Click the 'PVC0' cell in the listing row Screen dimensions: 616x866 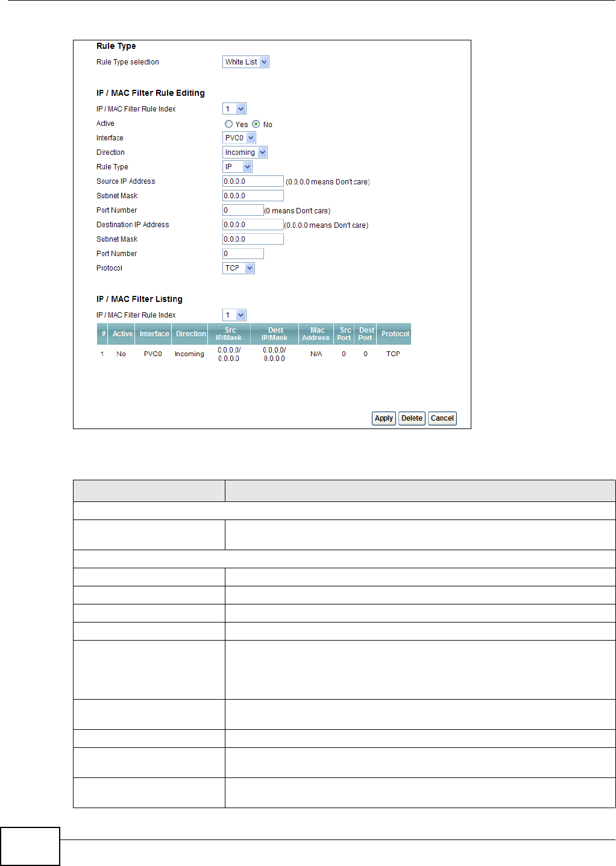pos(153,354)
